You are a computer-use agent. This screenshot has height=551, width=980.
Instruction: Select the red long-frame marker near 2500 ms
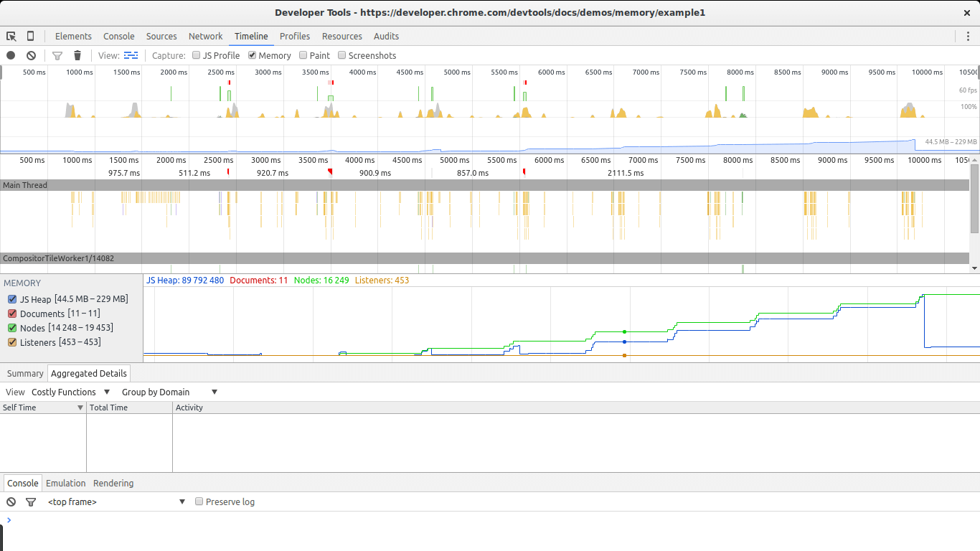coord(229,83)
